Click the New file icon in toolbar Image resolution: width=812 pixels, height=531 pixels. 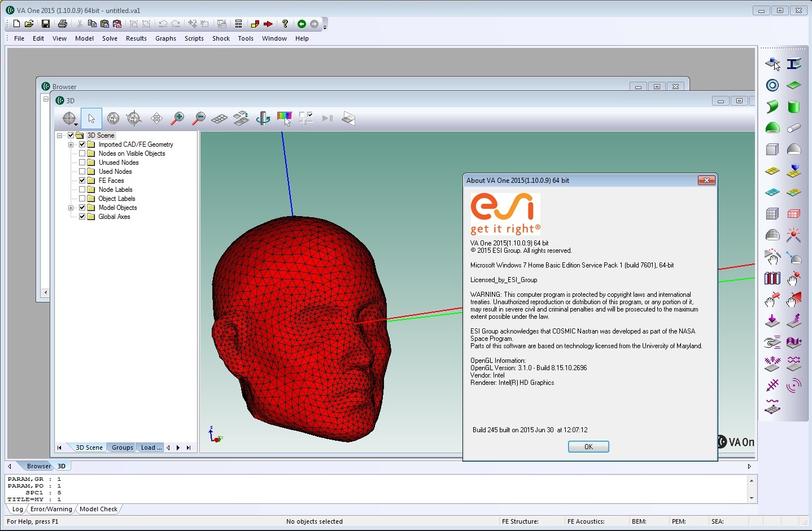(x=16, y=24)
